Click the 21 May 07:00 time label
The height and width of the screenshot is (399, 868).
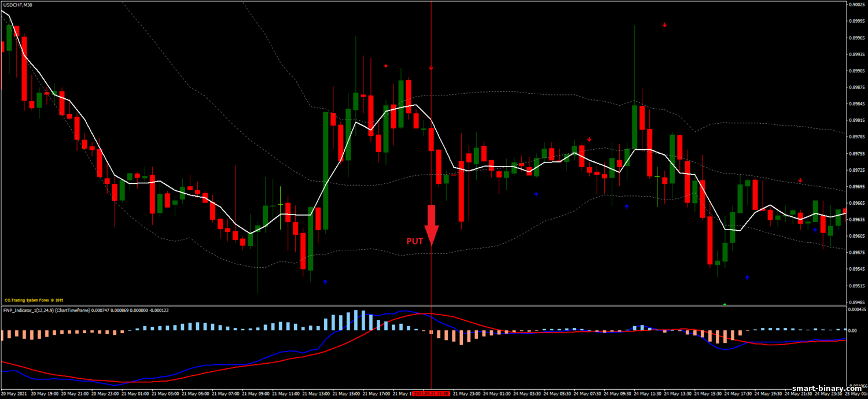click(x=226, y=393)
